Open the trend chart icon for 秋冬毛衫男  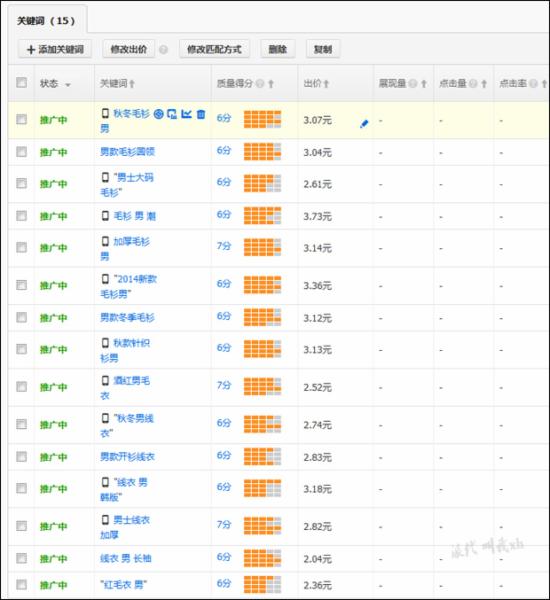(x=186, y=114)
